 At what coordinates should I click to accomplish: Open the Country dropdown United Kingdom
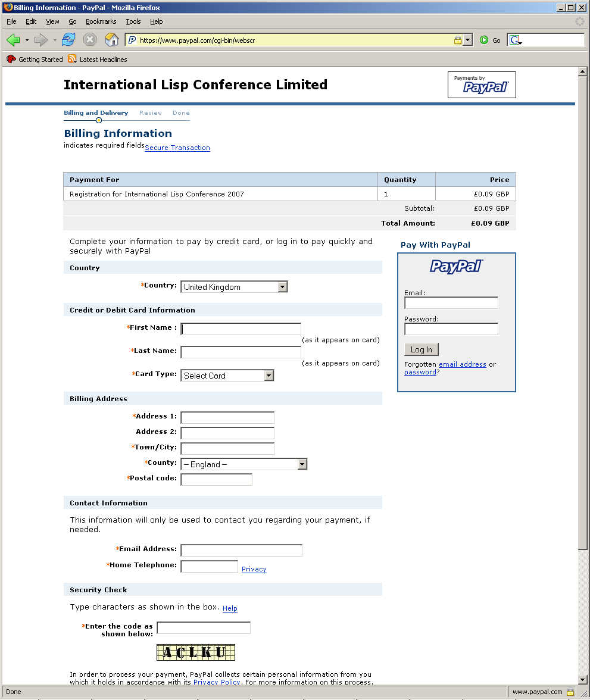click(234, 287)
